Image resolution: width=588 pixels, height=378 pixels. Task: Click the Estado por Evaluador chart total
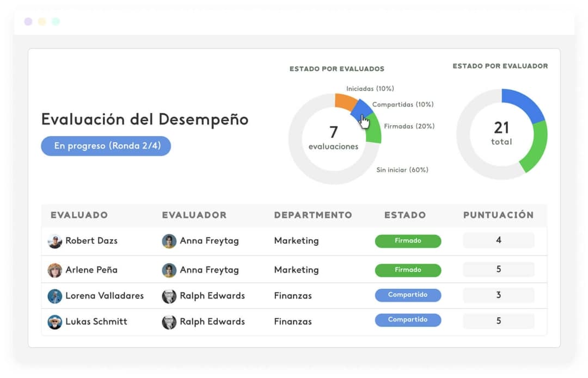501,135
